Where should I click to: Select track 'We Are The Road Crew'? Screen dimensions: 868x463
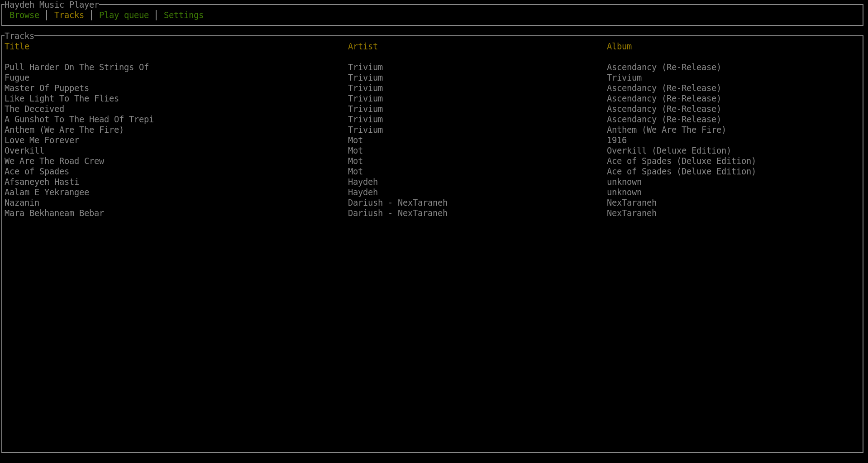[x=54, y=161]
